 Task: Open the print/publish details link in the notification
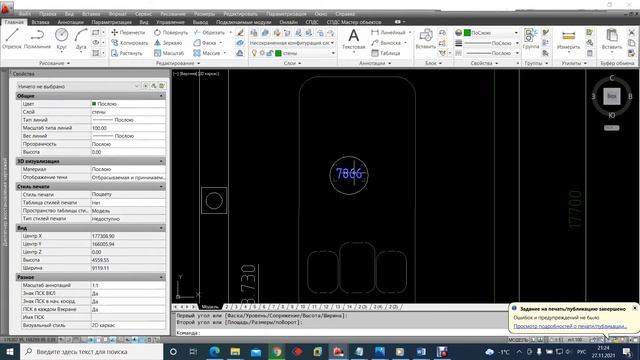(x=570, y=326)
